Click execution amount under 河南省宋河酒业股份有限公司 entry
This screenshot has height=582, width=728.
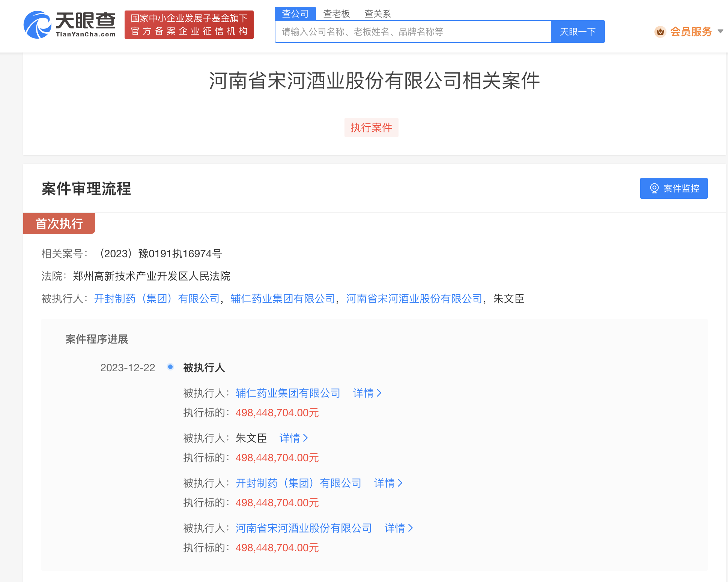coord(277,548)
